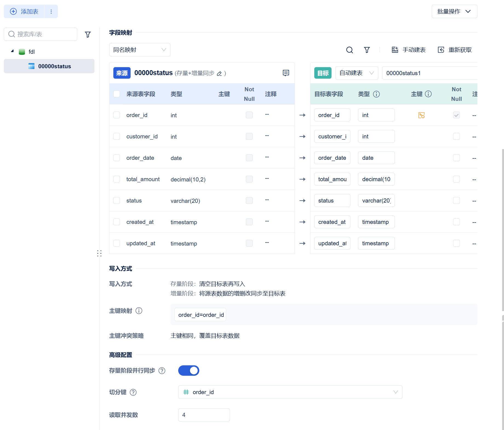Click the primary key icon in order_id row
The image size is (504, 430).
421,115
